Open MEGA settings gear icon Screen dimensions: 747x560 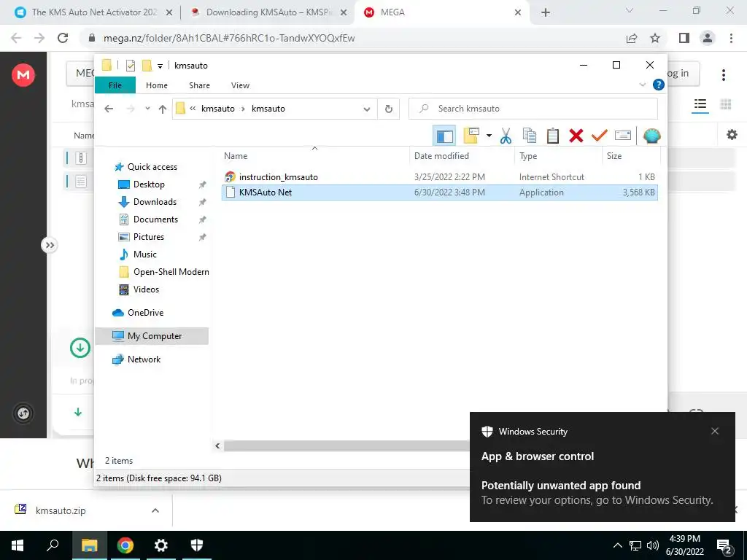tap(732, 135)
